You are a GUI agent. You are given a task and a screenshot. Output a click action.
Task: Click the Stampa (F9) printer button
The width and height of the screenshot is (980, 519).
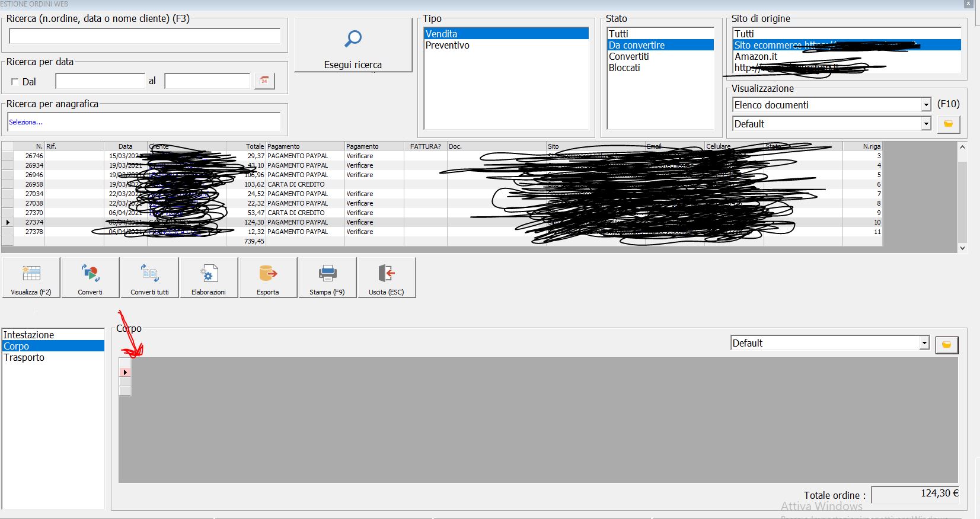coord(327,277)
